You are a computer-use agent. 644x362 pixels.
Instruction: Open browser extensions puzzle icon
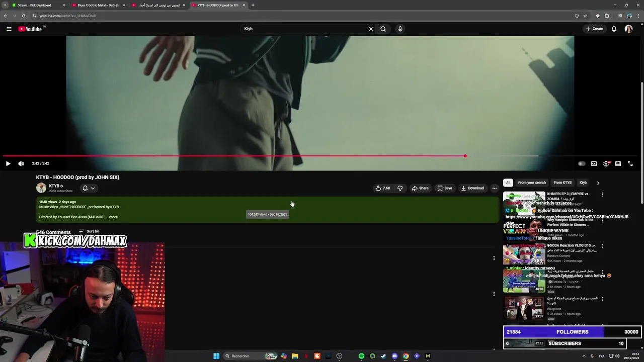pos(607,16)
